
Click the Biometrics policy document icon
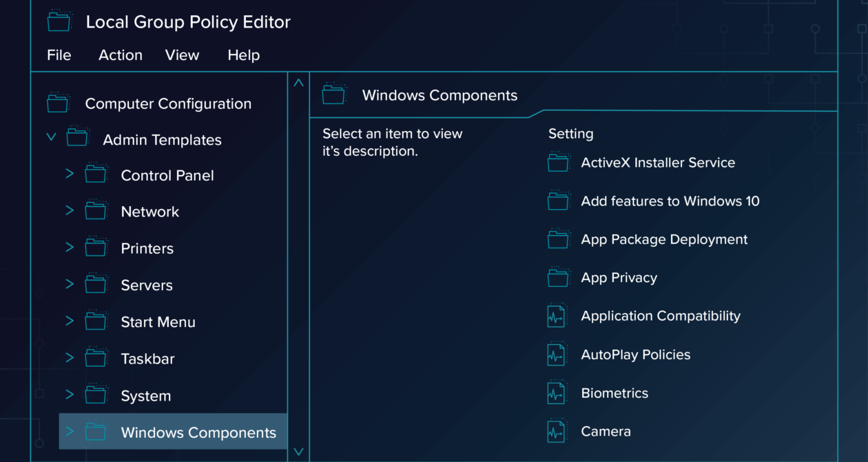point(556,393)
